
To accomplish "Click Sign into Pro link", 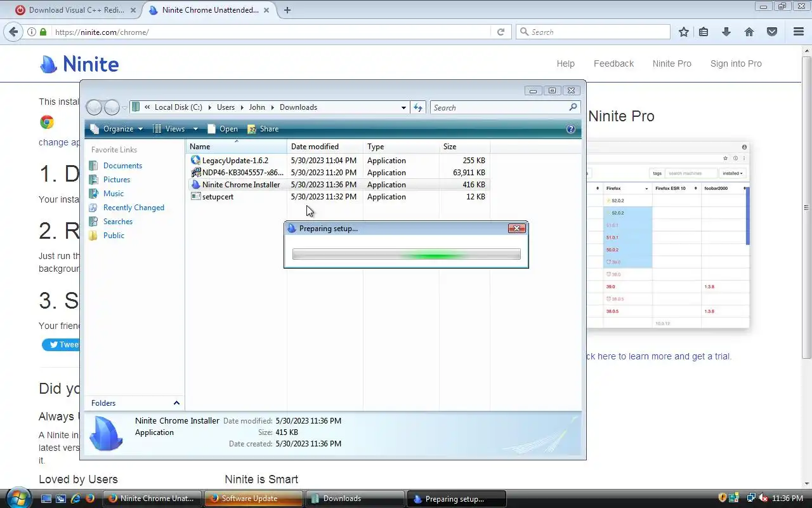I will 736,63.
